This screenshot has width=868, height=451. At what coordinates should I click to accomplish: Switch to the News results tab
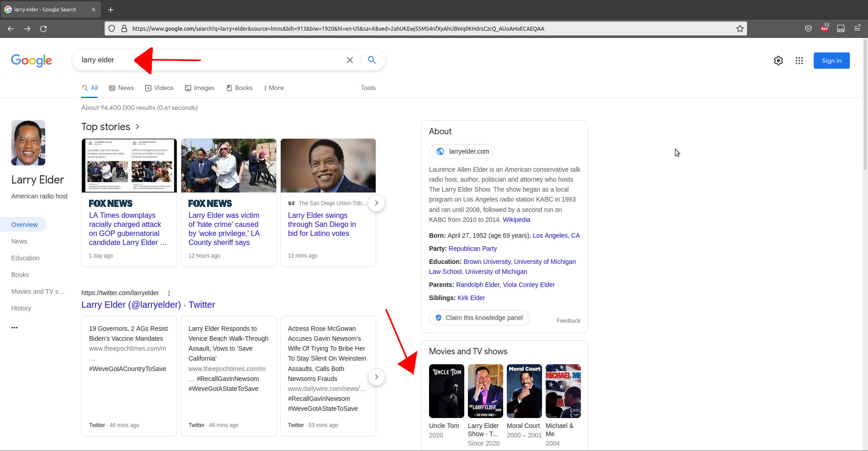pos(122,88)
